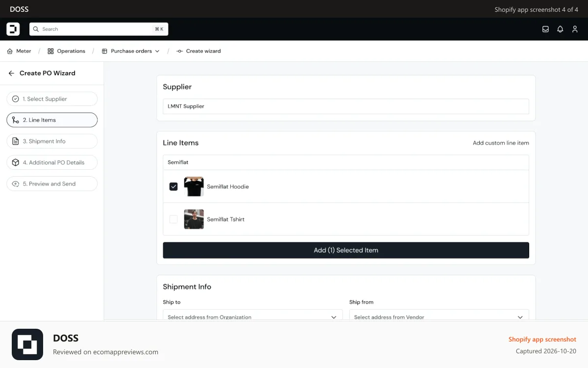Go back using Create PO Wizard arrow
588x368 pixels.
click(11, 73)
